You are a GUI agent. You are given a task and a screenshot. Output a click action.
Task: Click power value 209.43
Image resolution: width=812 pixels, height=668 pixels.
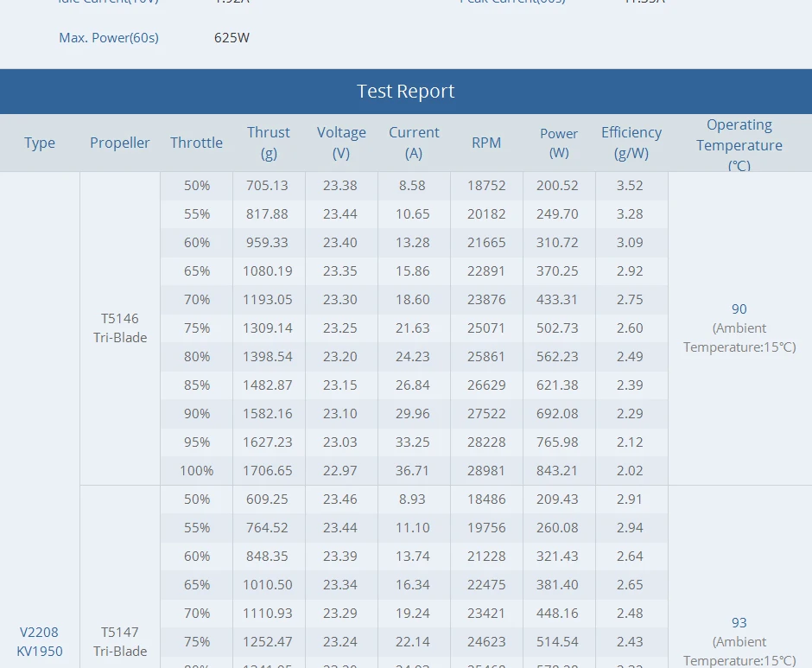tap(557, 499)
